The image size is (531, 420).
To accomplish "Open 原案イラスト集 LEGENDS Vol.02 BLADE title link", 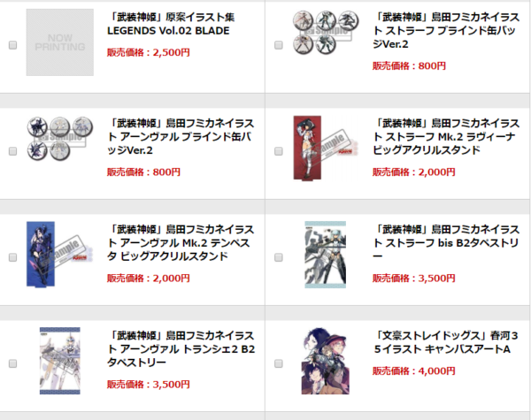I will click(x=171, y=24).
